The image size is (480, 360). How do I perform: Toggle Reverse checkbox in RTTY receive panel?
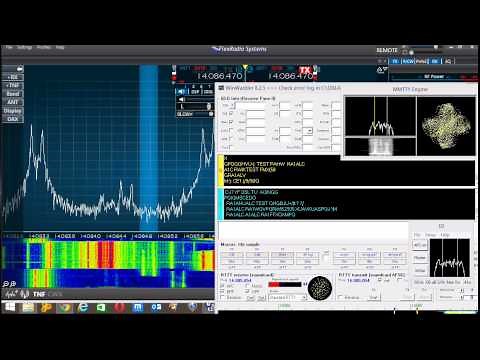click(223, 297)
